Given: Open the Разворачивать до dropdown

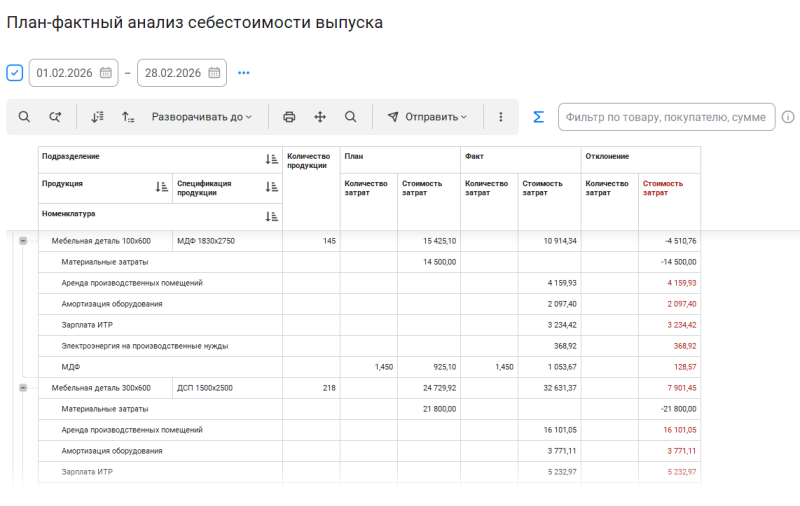Looking at the screenshot, I should 201,117.
